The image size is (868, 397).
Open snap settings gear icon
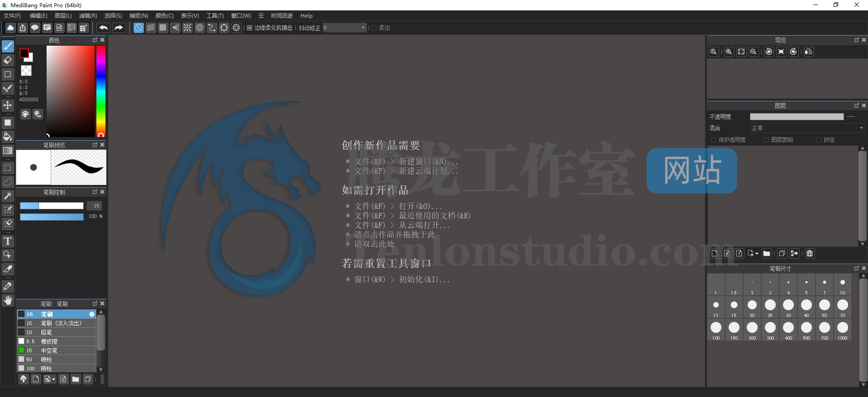236,28
